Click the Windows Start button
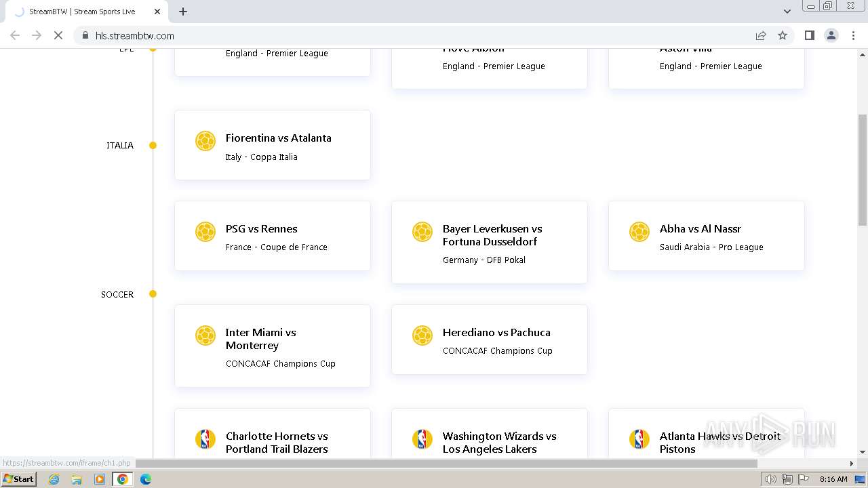 coord(18,479)
